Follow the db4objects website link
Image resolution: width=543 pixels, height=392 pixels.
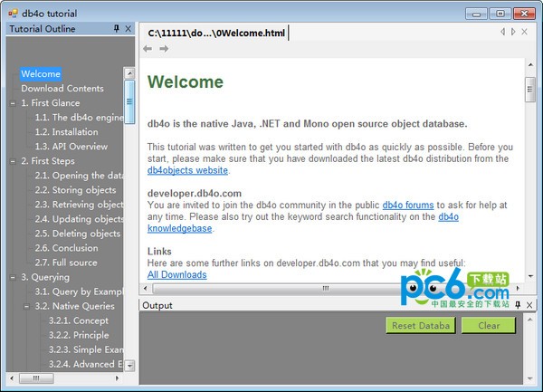pos(187,170)
